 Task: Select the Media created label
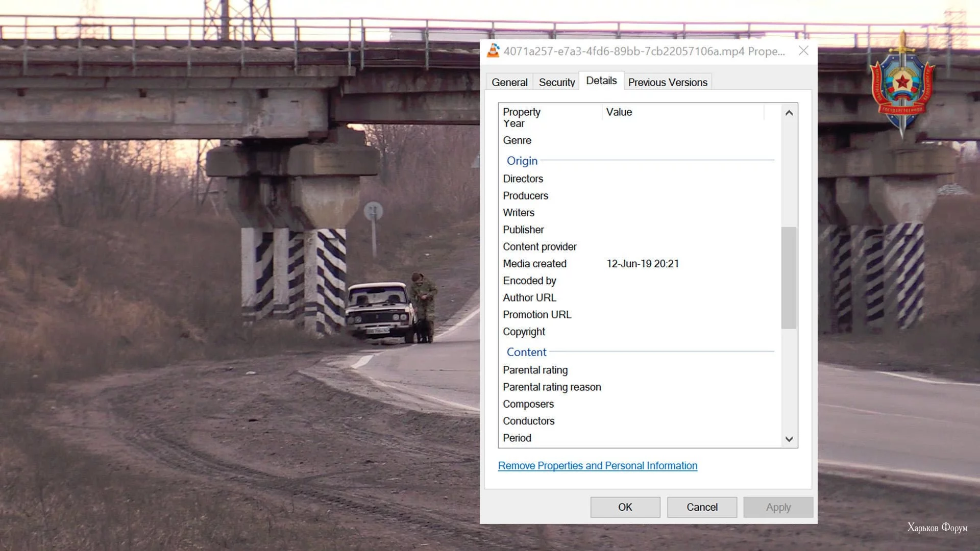[534, 264]
